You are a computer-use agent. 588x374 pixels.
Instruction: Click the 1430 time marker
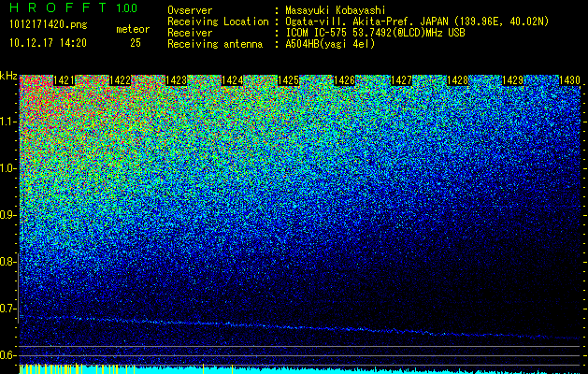[x=569, y=80]
